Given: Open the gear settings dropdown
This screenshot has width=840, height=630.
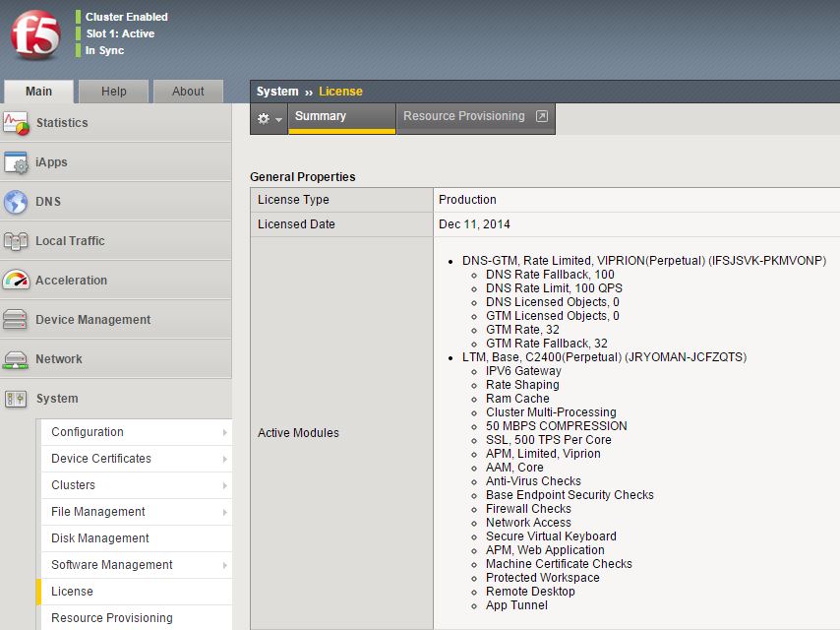Looking at the screenshot, I should pos(270,118).
